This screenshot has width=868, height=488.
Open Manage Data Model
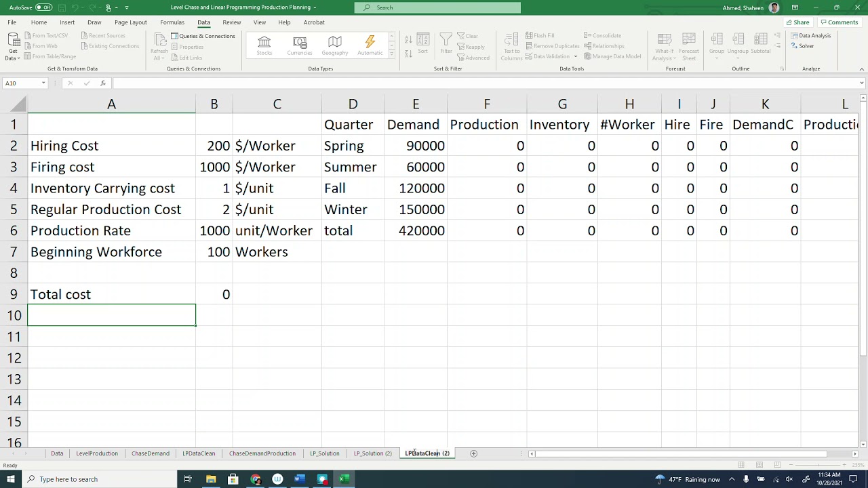(612, 56)
